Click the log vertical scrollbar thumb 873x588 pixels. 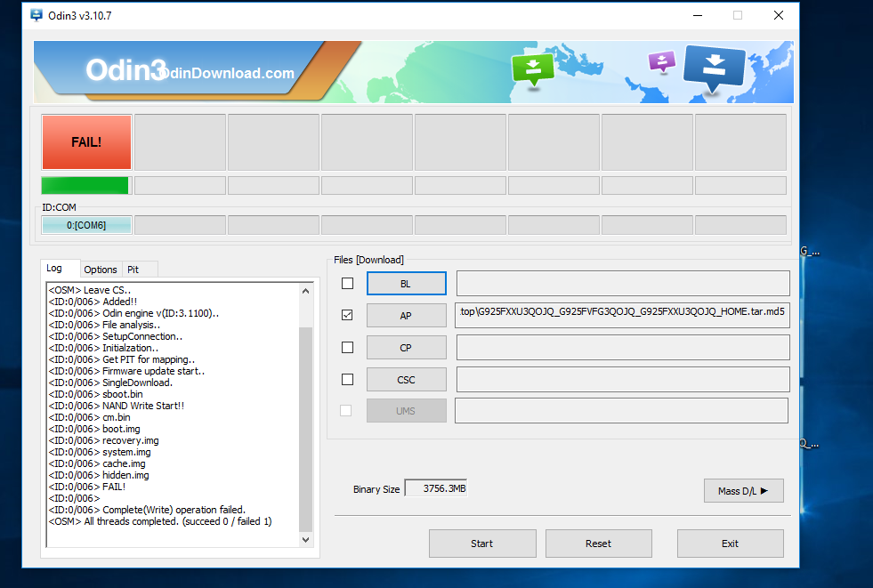pyautogui.click(x=305, y=430)
